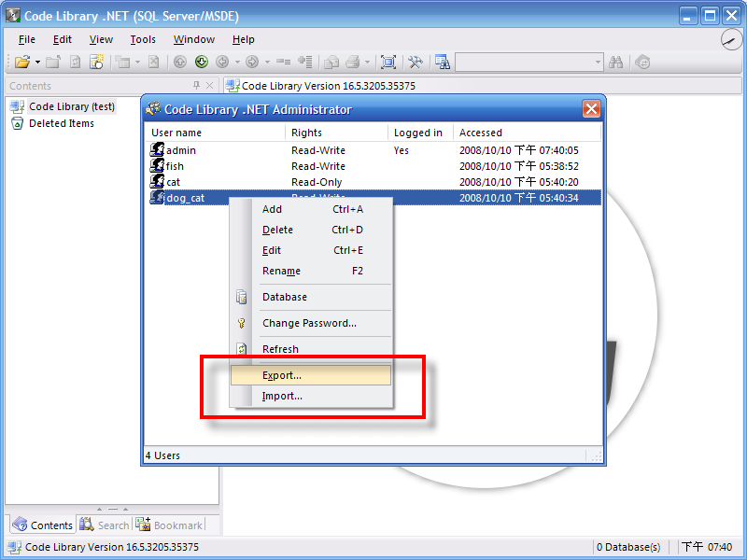Choose Import... from the context menu

[x=311, y=396]
